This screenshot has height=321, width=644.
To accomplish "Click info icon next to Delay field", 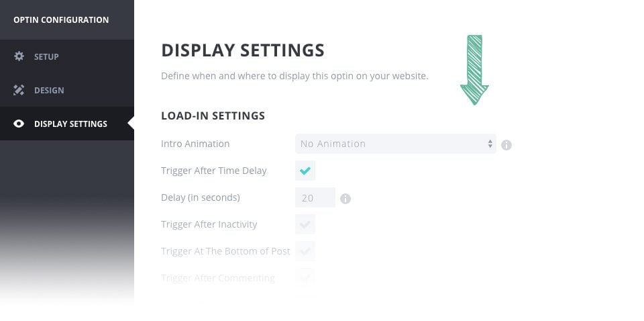I will pos(345,198).
